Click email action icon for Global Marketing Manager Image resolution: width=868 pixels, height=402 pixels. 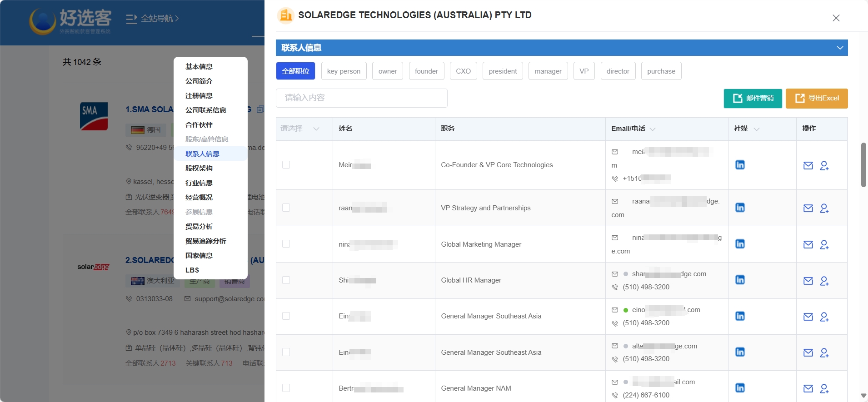808,245
